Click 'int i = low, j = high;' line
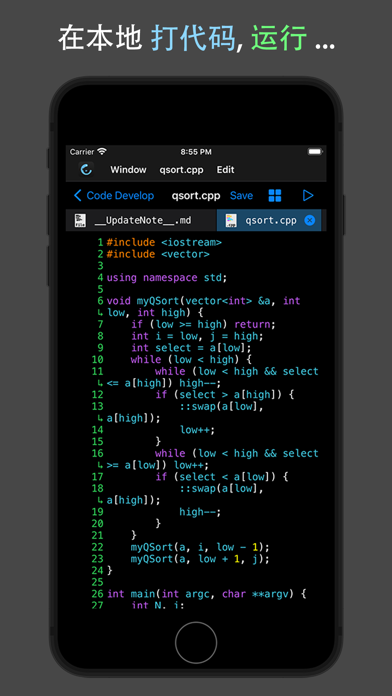392x696 pixels. [197, 336]
